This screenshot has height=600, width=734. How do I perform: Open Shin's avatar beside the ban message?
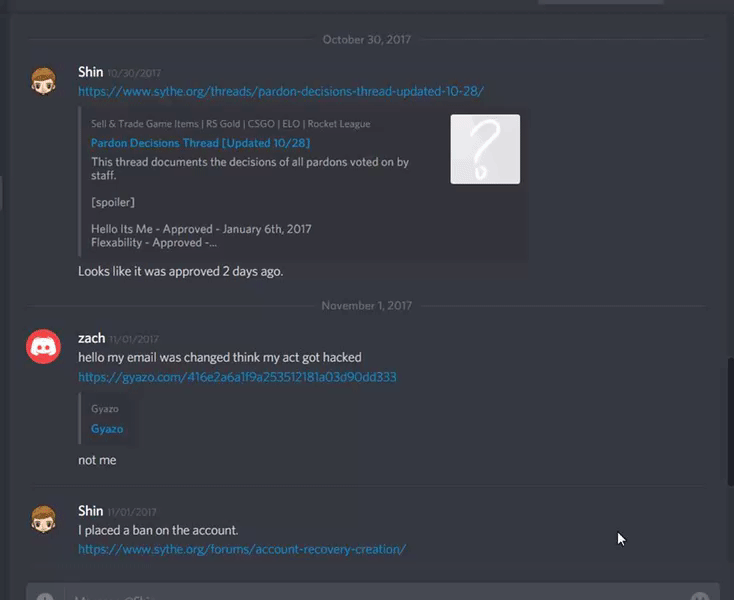tap(44, 519)
